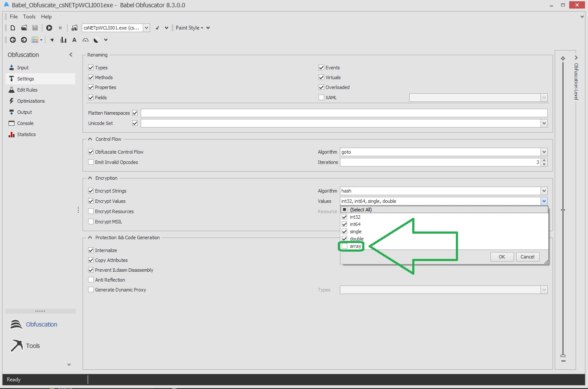
Task: Toggle the Flatten Namespaces checkbox
Action: 135,113
